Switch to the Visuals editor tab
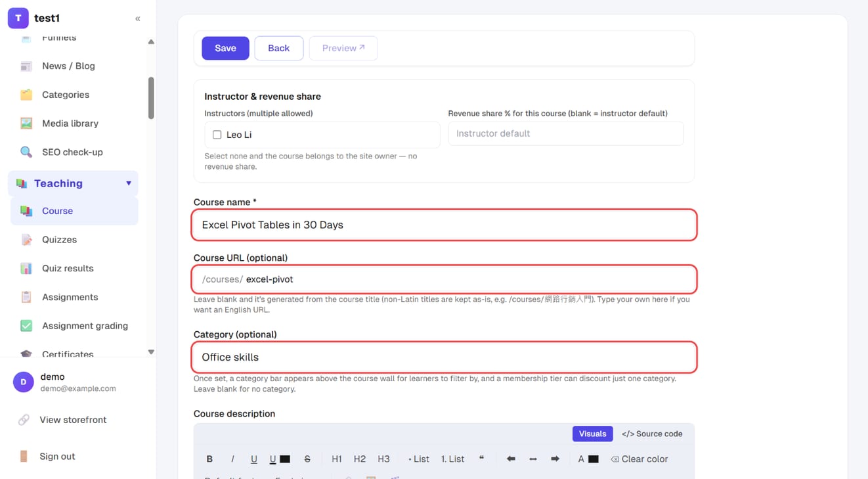Image resolution: width=868 pixels, height=479 pixels. (592, 434)
